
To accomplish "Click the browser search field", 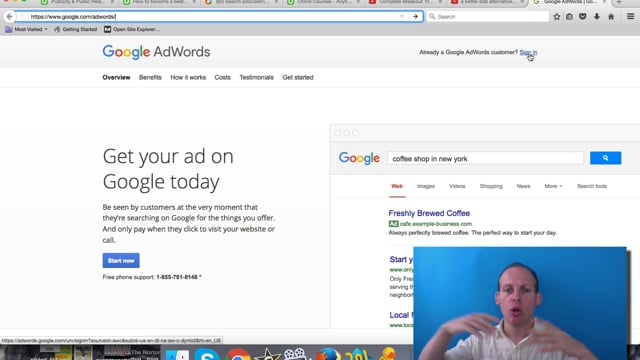I will [x=487, y=17].
